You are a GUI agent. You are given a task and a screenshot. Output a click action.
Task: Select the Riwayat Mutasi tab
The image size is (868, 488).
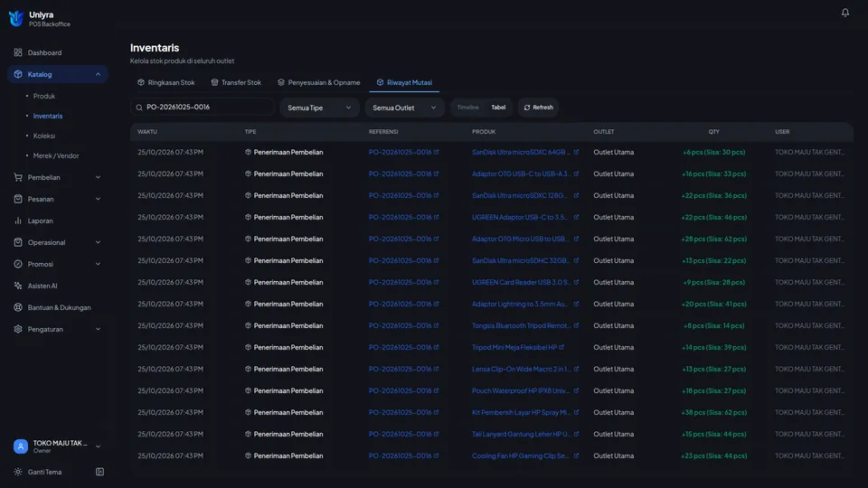(404, 82)
